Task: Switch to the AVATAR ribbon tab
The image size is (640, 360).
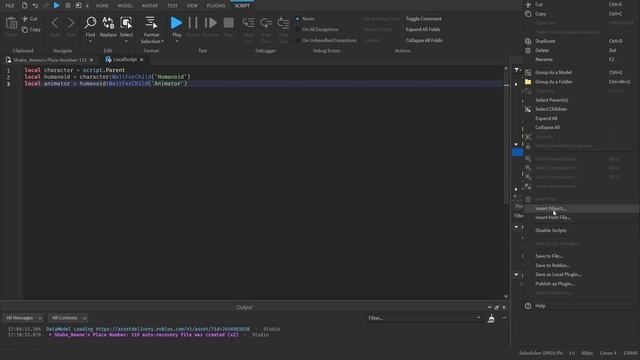Action: coord(150,6)
